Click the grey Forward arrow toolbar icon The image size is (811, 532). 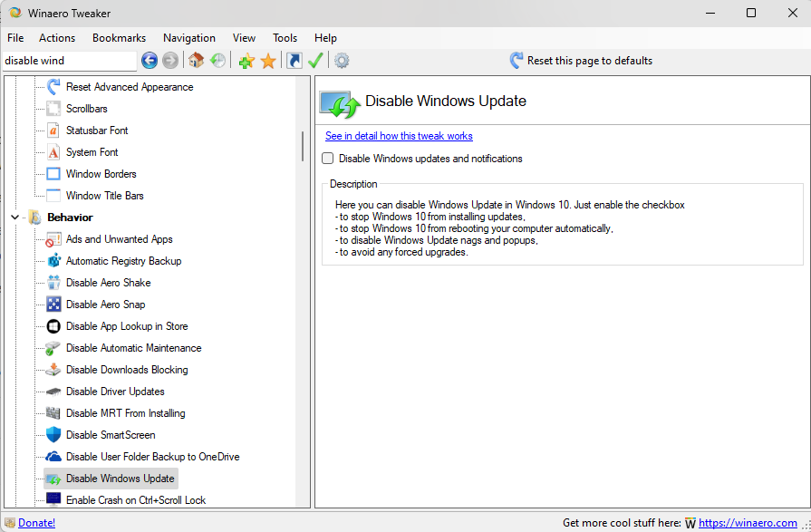tap(170, 61)
